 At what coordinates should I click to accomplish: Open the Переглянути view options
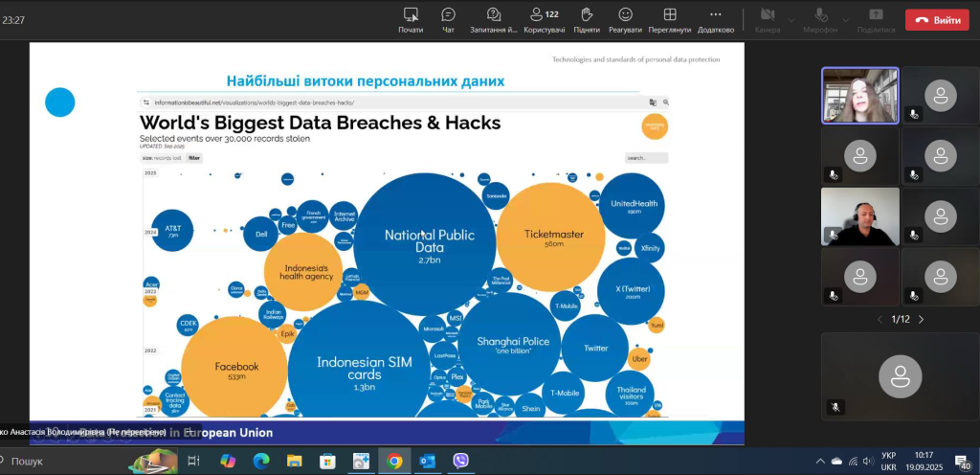coord(669,20)
